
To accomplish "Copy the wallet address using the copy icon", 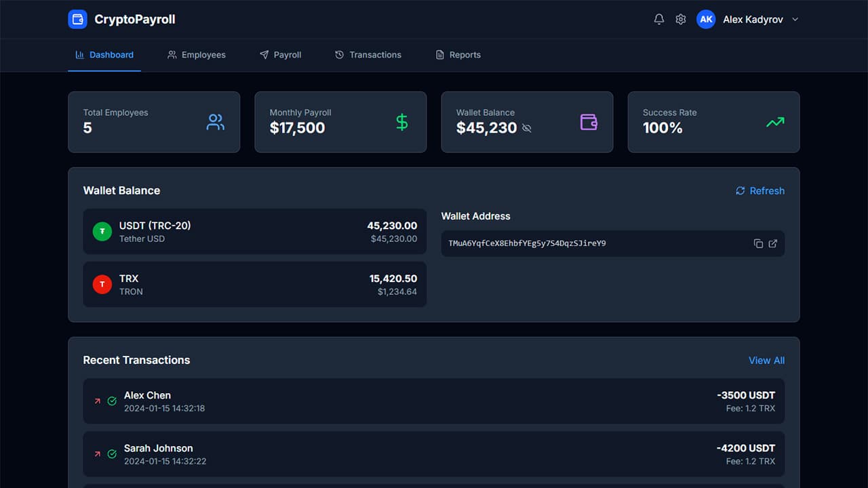I will [758, 243].
